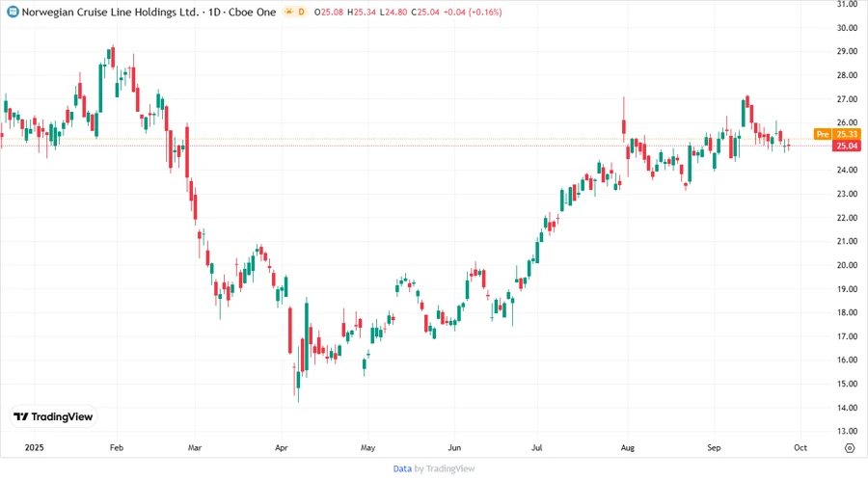Click the TradingView logo badge
This screenshot has width=868, height=480.
54,417
